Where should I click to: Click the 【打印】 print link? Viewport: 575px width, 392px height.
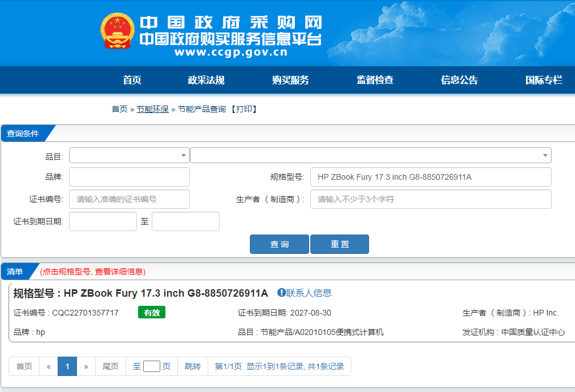244,110
